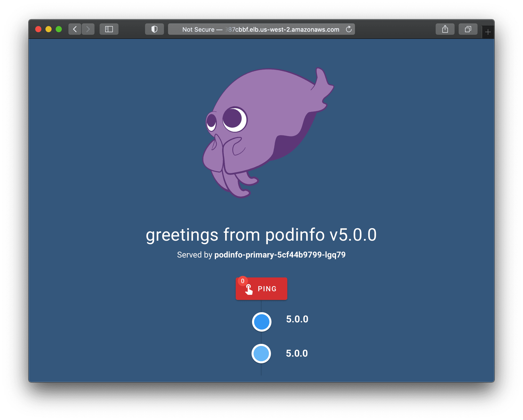
Task: Open the privacy report shield icon
Action: pyautogui.click(x=154, y=29)
